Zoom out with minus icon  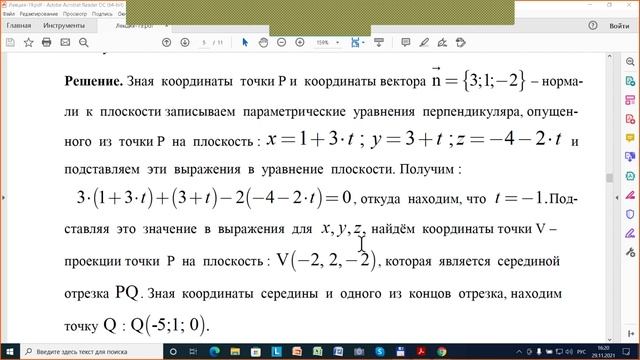(x=282, y=42)
